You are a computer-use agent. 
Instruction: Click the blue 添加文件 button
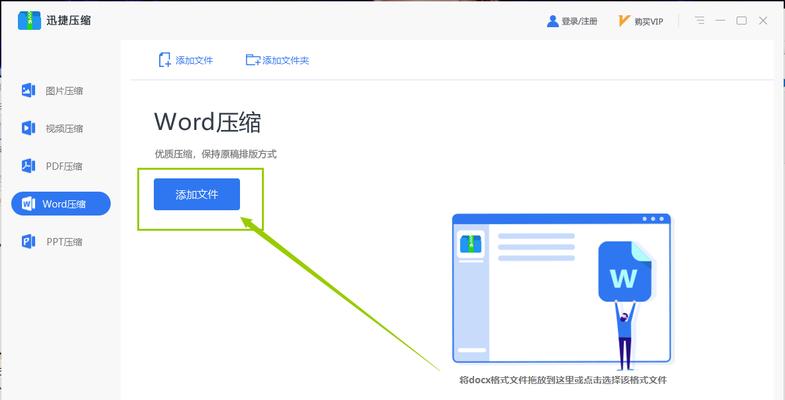pos(197,194)
